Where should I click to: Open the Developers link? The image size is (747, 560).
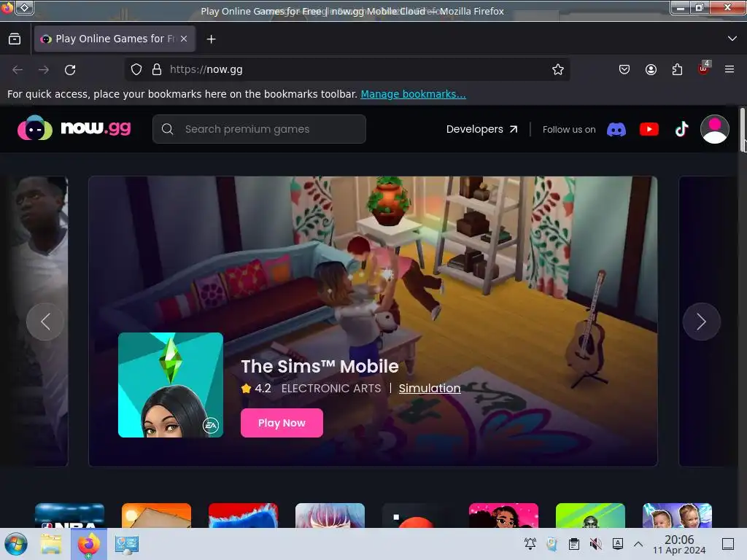click(x=481, y=129)
